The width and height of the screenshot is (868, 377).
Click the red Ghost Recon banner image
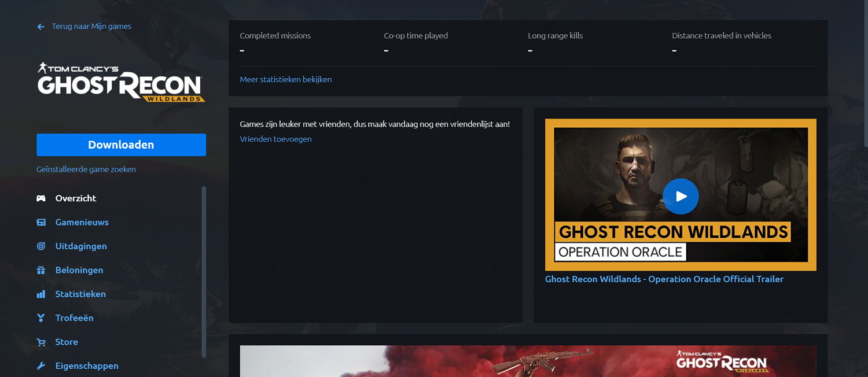coord(528,361)
